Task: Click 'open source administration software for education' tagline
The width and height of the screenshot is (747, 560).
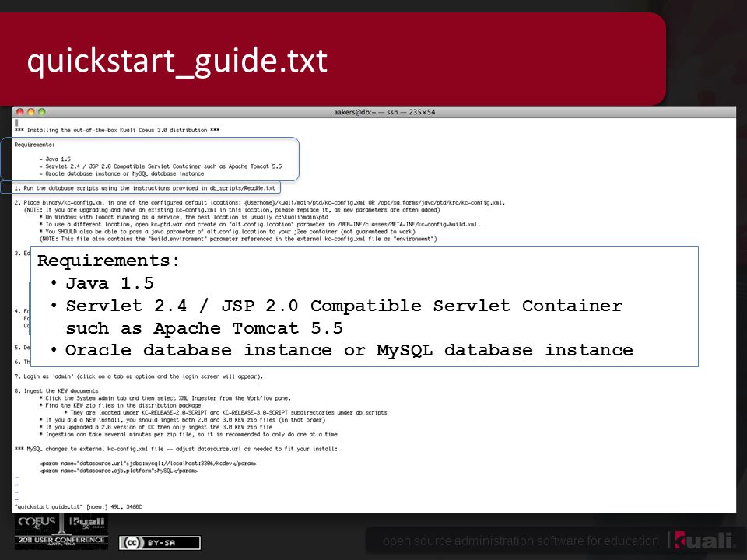Action: [x=521, y=541]
